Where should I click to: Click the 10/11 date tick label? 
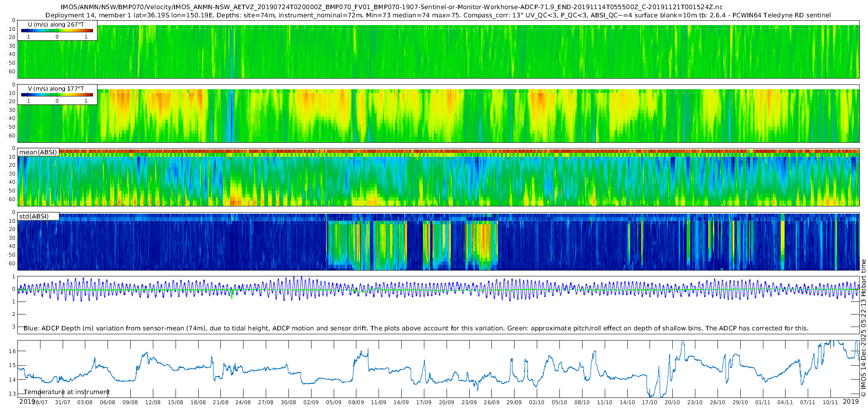click(x=830, y=403)
